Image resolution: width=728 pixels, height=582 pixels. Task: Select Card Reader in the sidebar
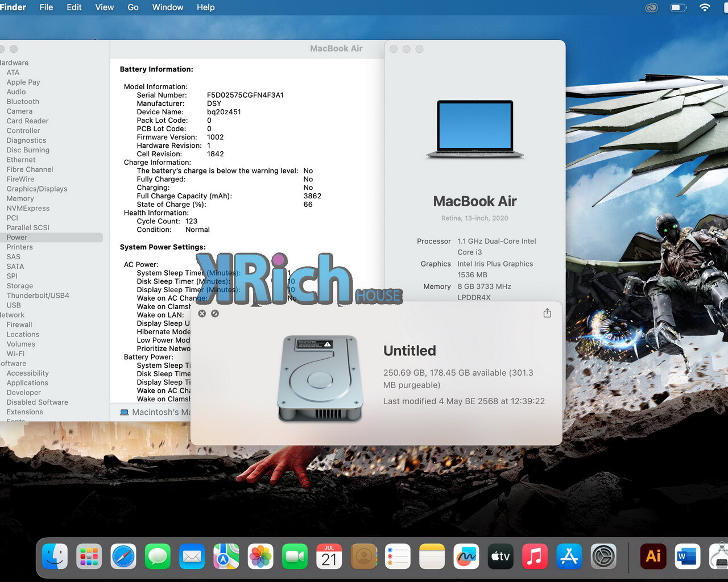coord(27,121)
